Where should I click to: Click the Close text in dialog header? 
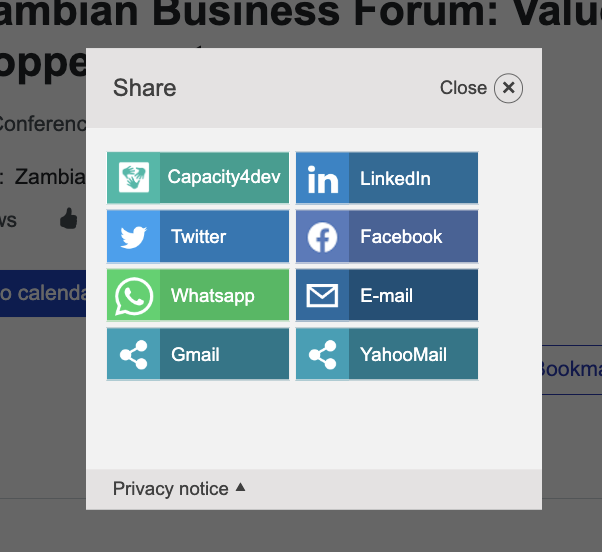coord(463,88)
